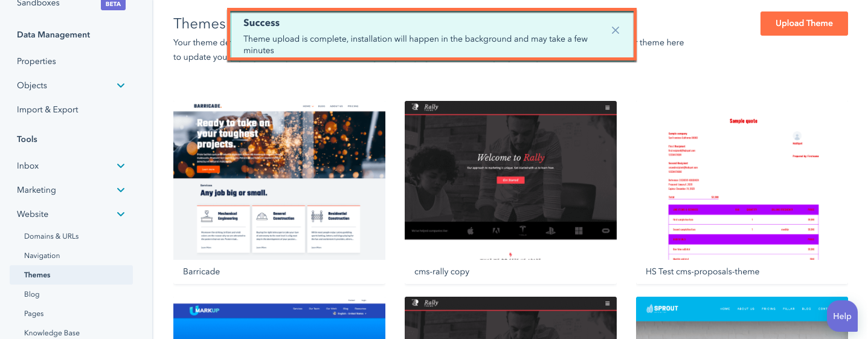Click the Upload Theme button

pyautogui.click(x=804, y=24)
